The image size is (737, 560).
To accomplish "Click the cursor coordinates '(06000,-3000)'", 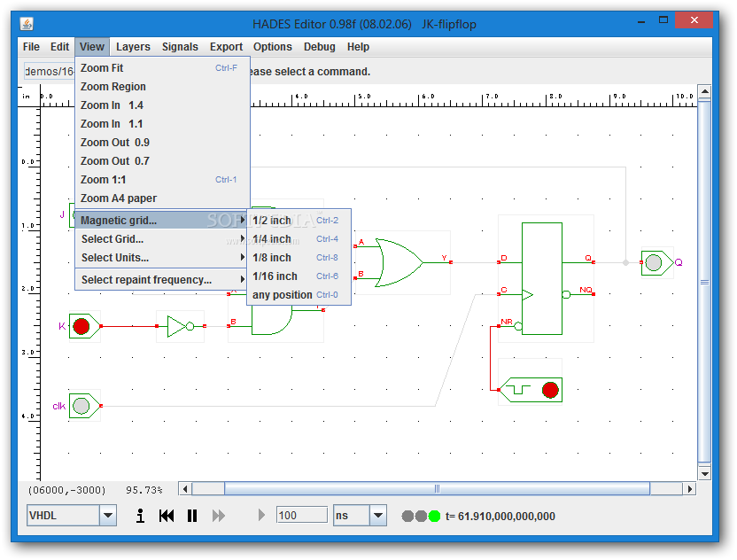I will pos(66,490).
